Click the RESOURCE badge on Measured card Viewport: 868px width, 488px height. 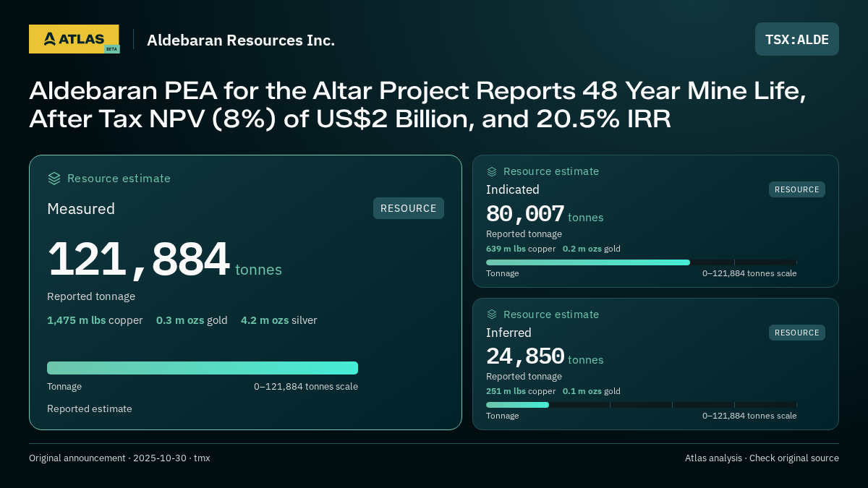tap(409, 208)
